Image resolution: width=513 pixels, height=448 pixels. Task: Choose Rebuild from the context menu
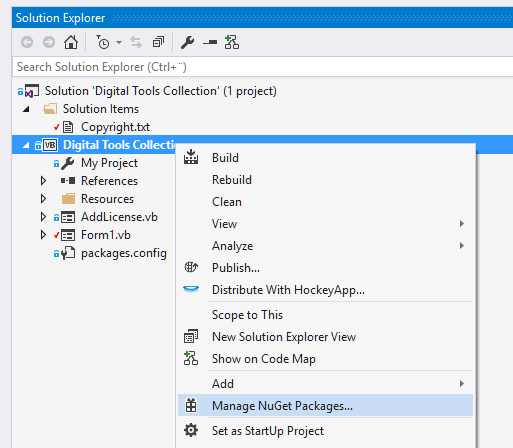[325, 180]
